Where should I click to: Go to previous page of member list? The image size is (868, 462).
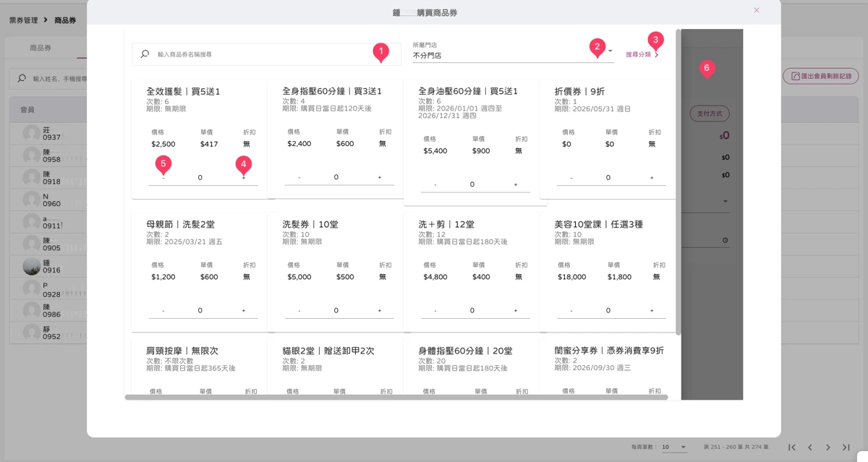pos(810,448)
